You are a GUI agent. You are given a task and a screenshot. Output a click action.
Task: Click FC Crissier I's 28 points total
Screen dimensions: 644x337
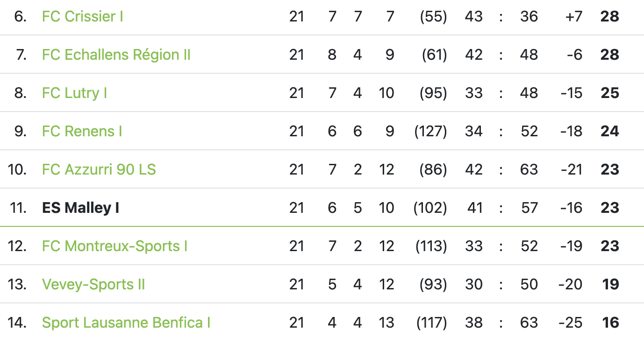point(610,16)
